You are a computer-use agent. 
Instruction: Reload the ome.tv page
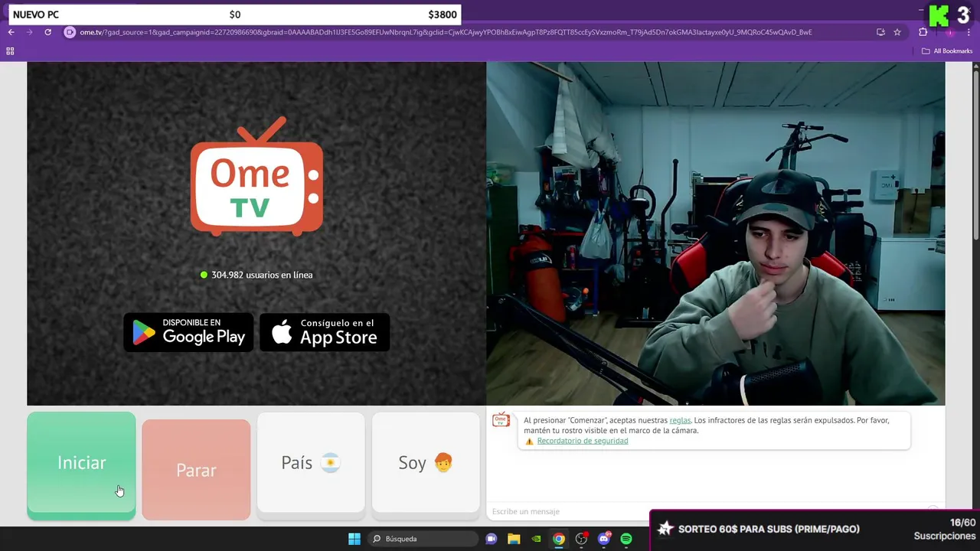[x=47, y=32]
